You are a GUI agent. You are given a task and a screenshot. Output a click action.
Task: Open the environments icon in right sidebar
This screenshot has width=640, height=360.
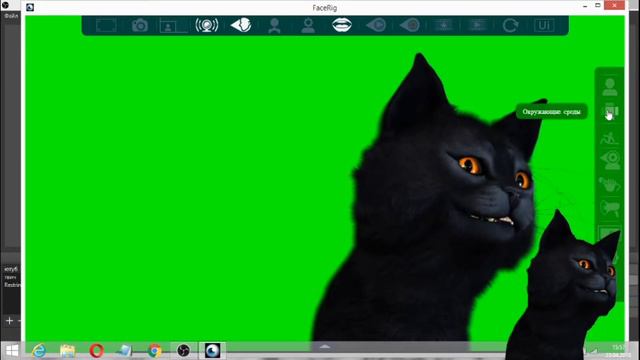point(611,111)
